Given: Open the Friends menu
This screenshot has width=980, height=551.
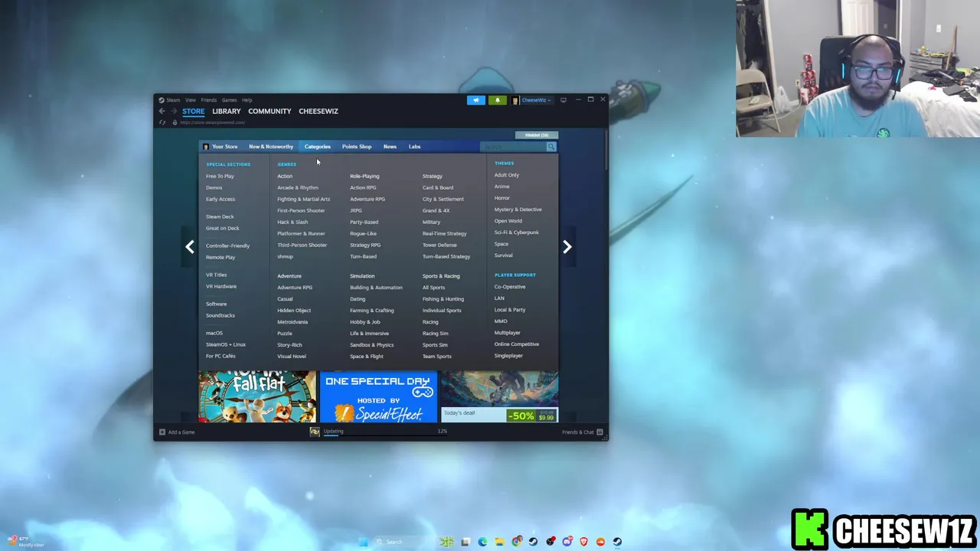Looking at the screenshot, I should click(x=208, y=100).
